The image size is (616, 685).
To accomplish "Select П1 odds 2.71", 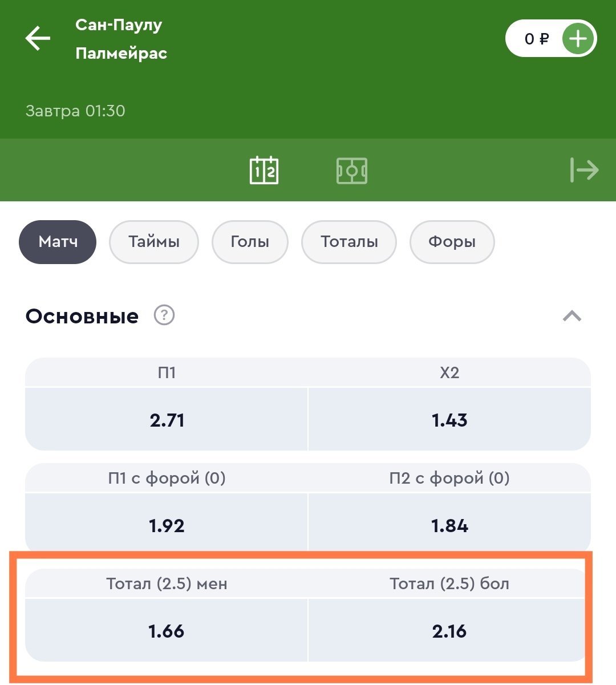I will (167, 420).
